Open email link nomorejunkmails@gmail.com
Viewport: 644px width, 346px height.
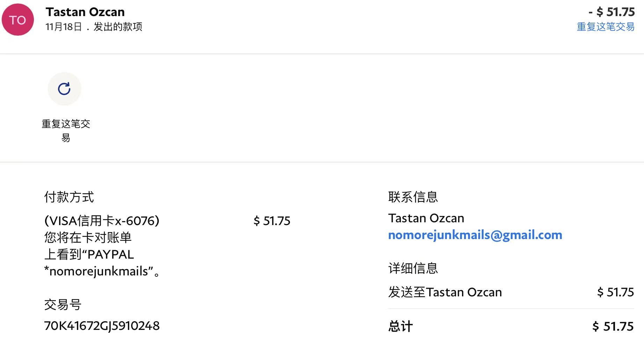(x=475, y=235)
